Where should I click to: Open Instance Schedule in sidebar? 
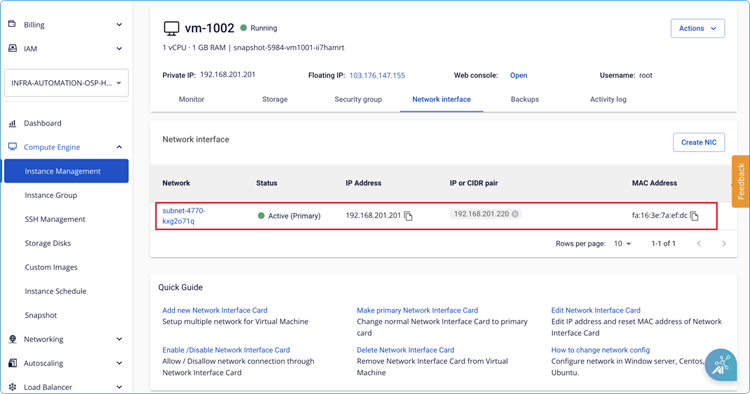tap(55, 291)
